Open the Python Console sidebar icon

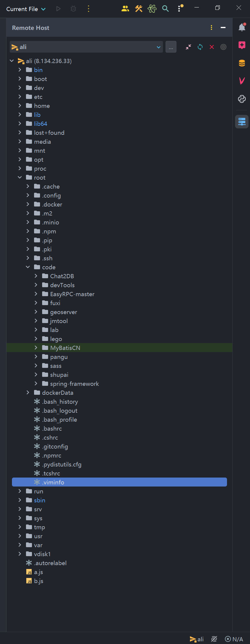tap(242, 99)
